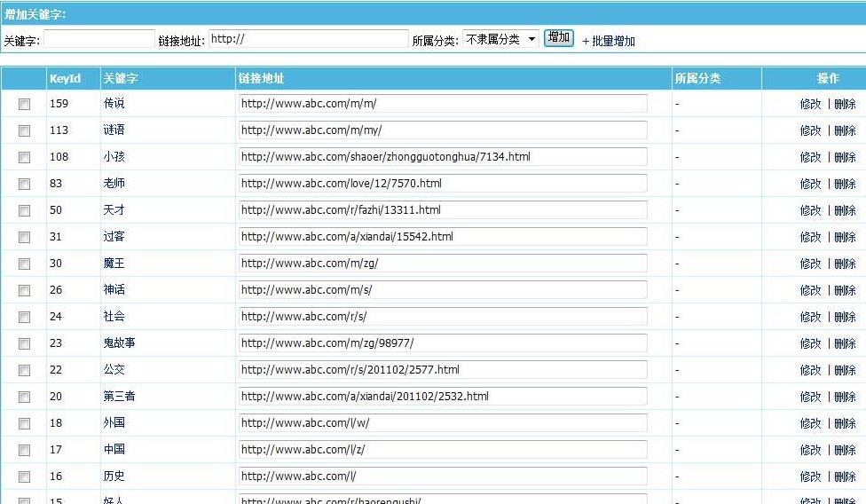Click 修改 for keyword 传说
This screenshot has width=866, height=504.
tap(810, 104)
